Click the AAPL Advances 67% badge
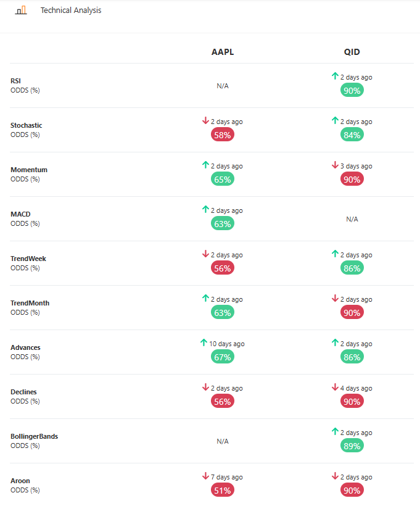The width and height of the screenshot is (420, 506). coord(223,357)
